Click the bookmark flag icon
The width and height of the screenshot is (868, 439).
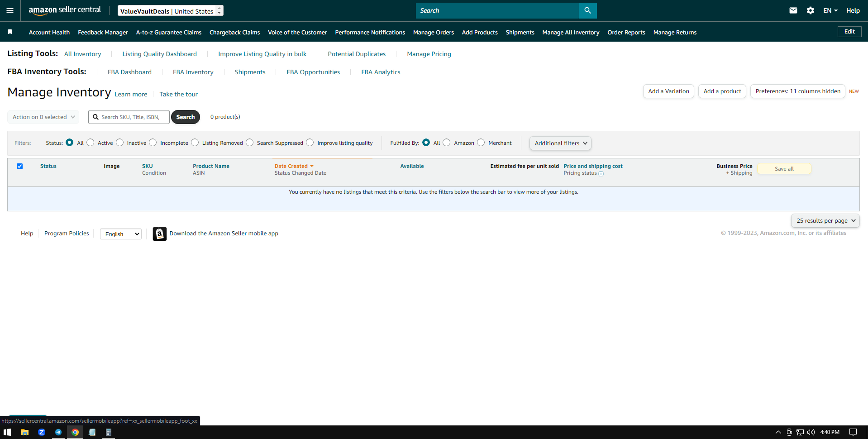(10, 32)
